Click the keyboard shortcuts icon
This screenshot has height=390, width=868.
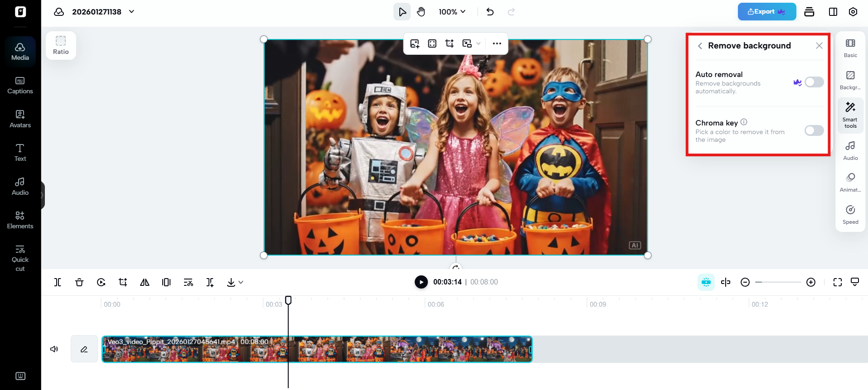coord(20,376)
